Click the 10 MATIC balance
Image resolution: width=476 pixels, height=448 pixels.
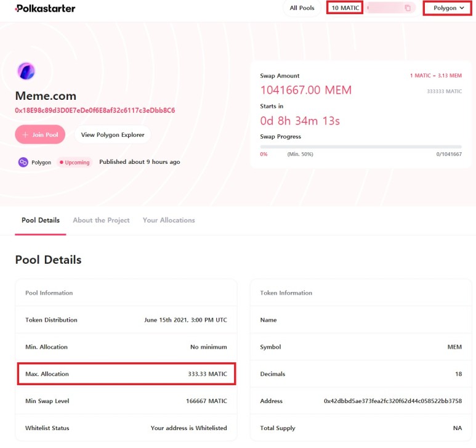click(345, 8)
